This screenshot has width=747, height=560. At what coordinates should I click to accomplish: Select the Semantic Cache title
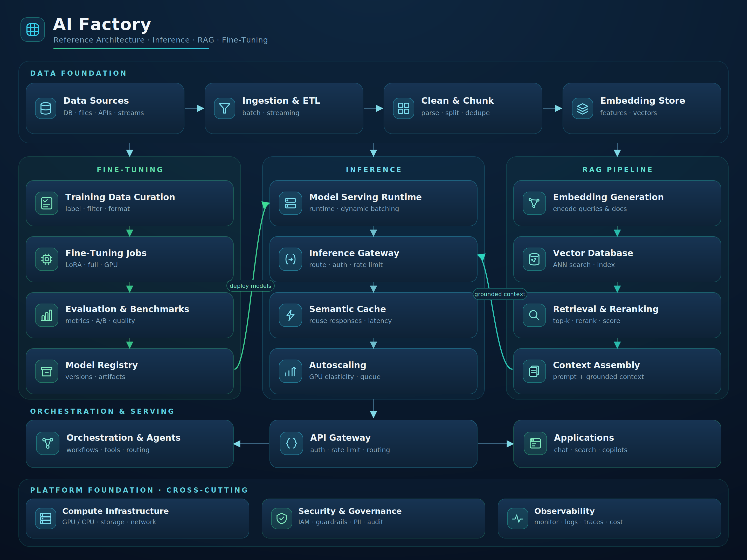[348, 309]
